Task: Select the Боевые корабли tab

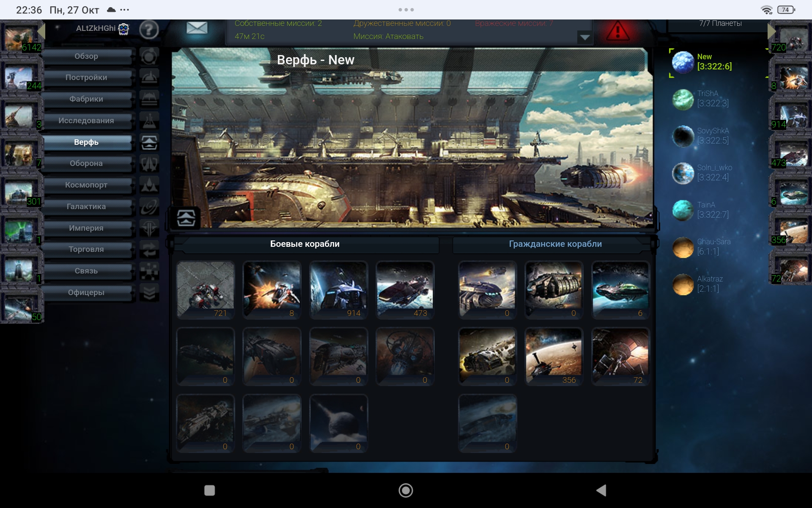Action: (x=304, y=244)
